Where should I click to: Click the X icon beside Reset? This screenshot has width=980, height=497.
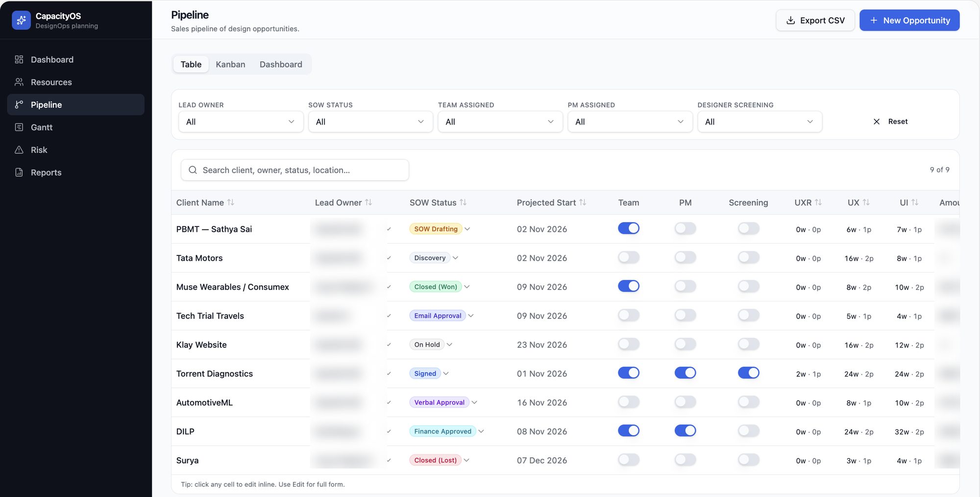[x=877, y=122]
